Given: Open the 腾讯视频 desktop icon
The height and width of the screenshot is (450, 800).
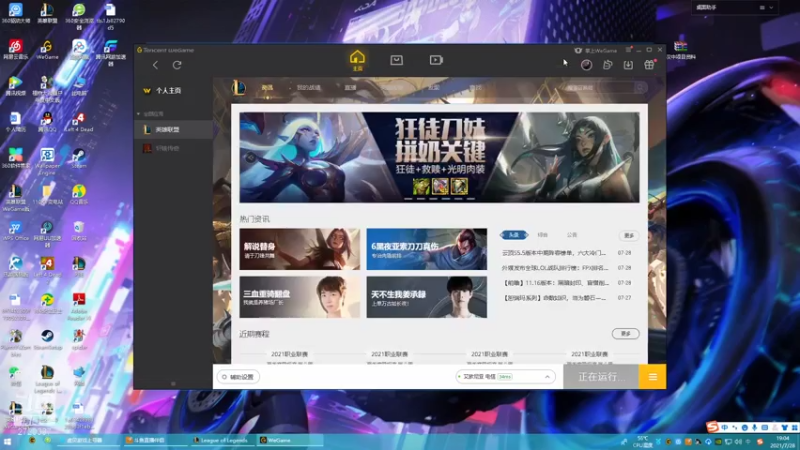Looking at the screenshot, I should point(15,86).
